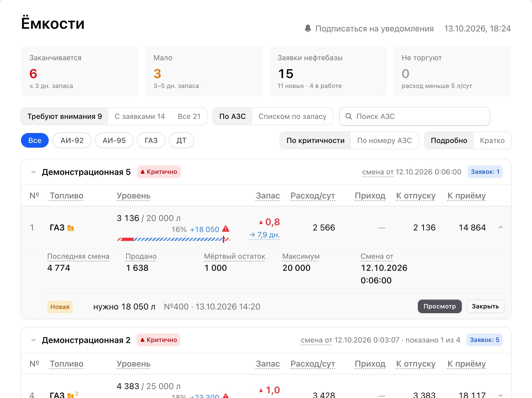Filter by ДТ fuel

pyautogui.click(x=181, y=140)
